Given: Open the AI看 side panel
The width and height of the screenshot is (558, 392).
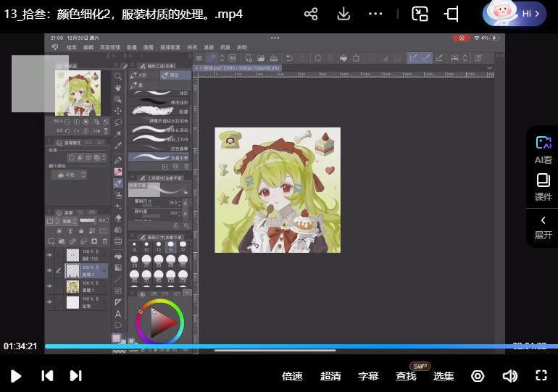Looking at the screenshot, I should (543, 149).
